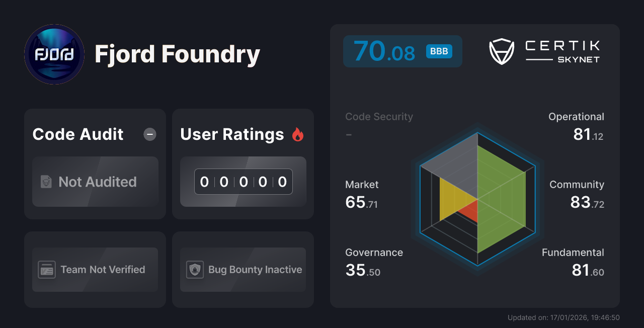Open the Code Audit card
Viewport: 644px width, 328px height.
pos(95,163)
